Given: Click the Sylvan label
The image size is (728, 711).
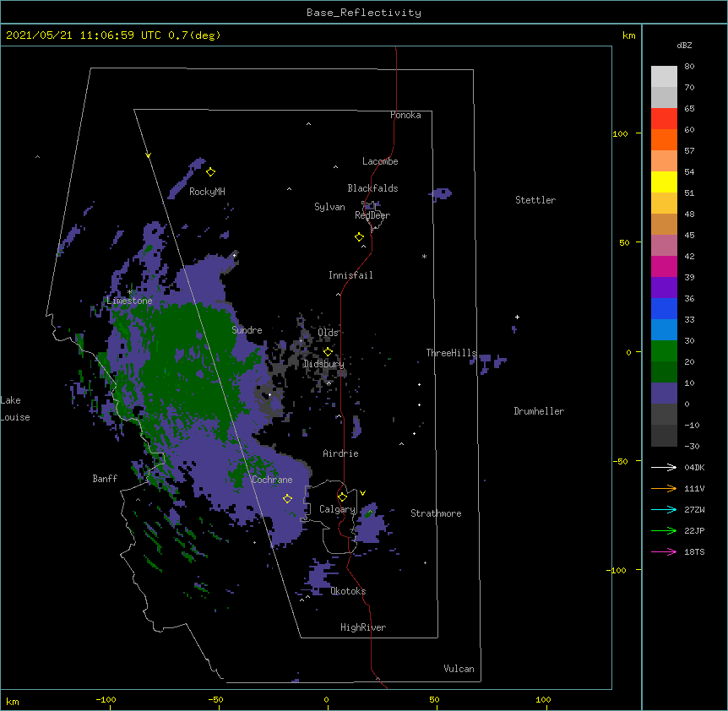Looking at the screenshot, I should pyautogui.click(x=329, y=207).
